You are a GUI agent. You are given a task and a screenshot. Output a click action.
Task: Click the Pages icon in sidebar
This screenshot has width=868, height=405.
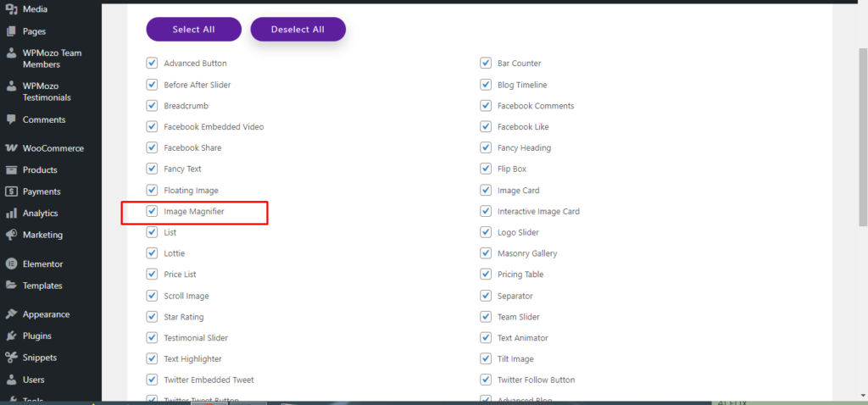tap(11, 31)
